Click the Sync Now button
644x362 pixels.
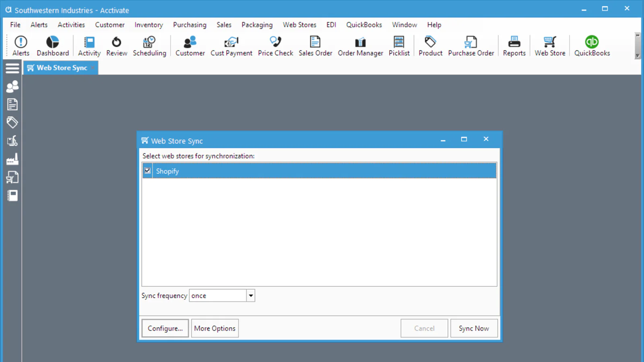(x=474, y=328)
